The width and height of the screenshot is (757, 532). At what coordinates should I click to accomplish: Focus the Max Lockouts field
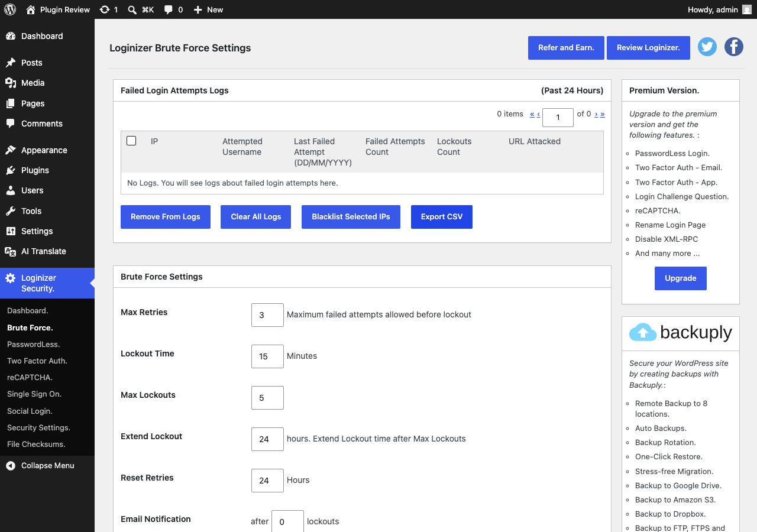click(267, 398)
